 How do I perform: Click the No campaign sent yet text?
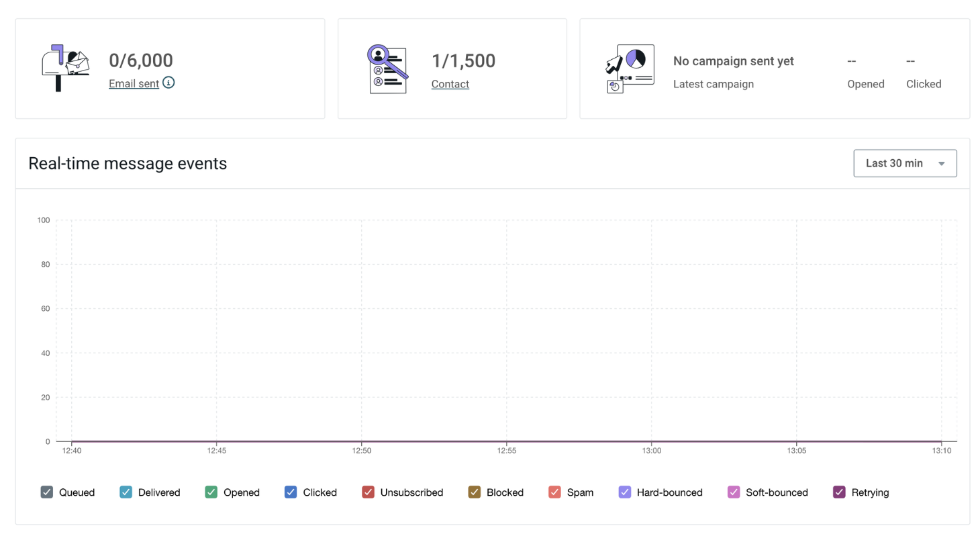point(734,61)
